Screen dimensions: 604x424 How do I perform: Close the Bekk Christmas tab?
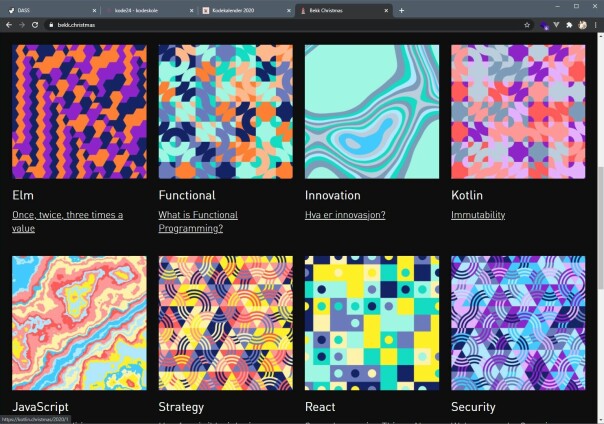click(386, 11)
